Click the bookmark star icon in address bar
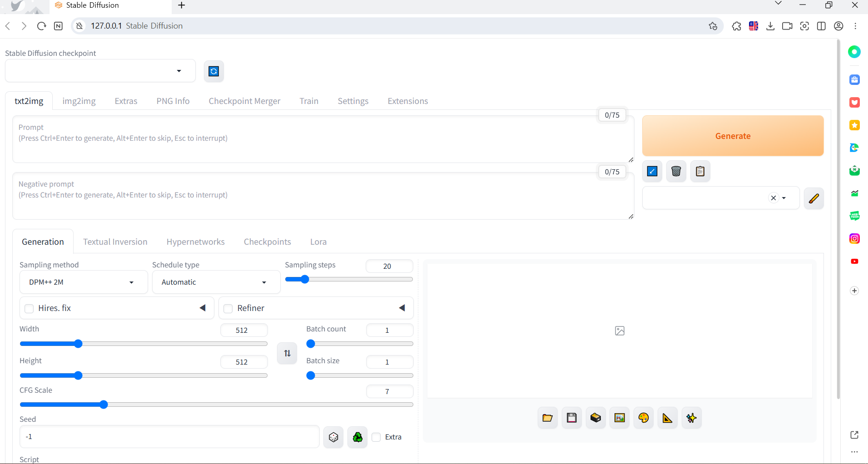Screen dimensions: 868x464 (x=713, y=26)
